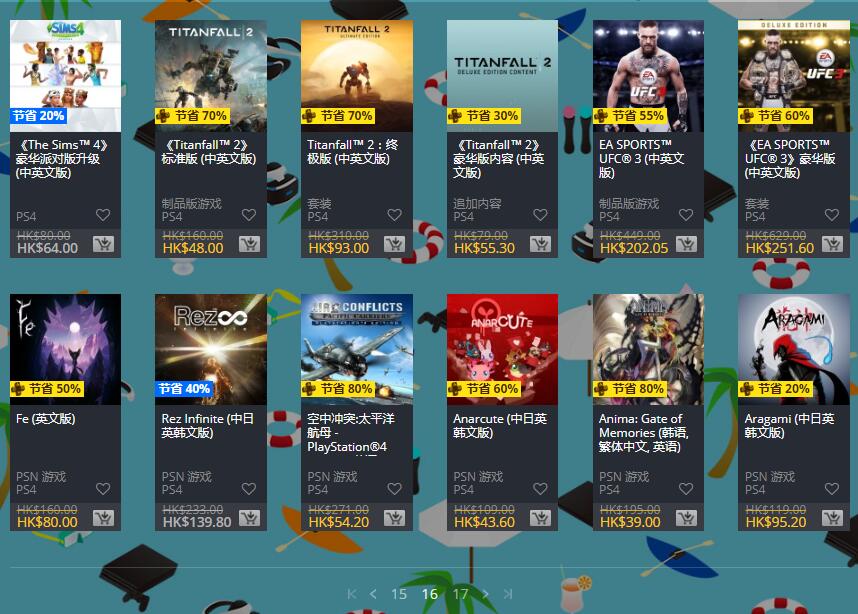Add Fe to the shopping cart
Image resolution: width=858 pixels, height=614 pixels.
click(x=103, y=518)
